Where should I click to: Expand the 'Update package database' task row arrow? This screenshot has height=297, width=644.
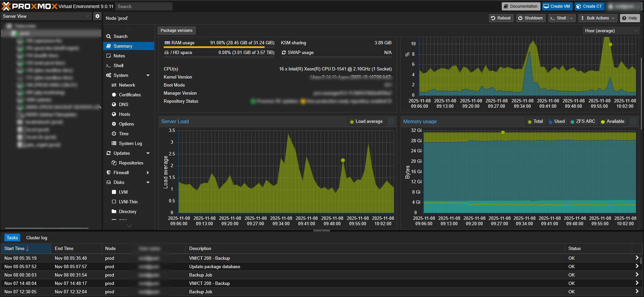pyautogui.click(x=637, y=266)
